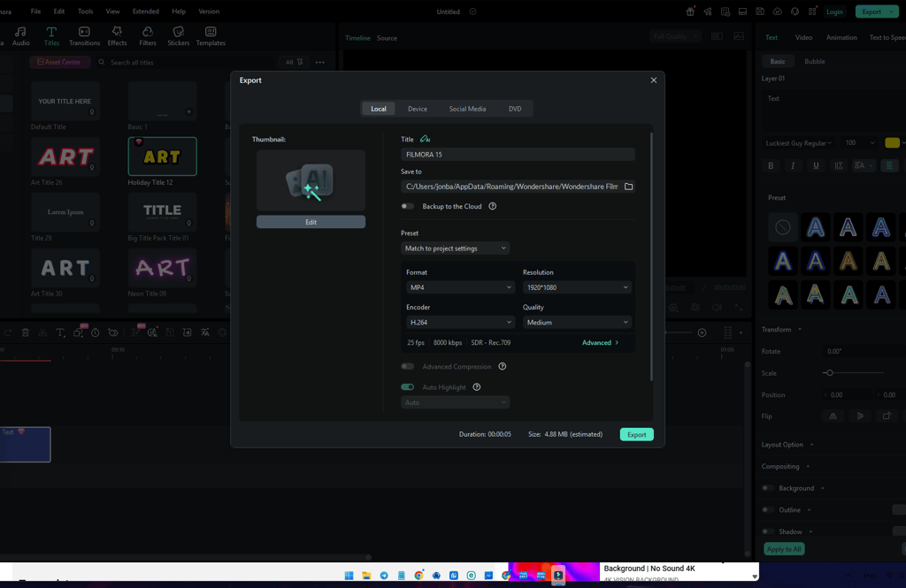This screenshot has width=906, height=588.
Task: Toggle the Outline switch in Text panel
Action: tap(768, 510)
